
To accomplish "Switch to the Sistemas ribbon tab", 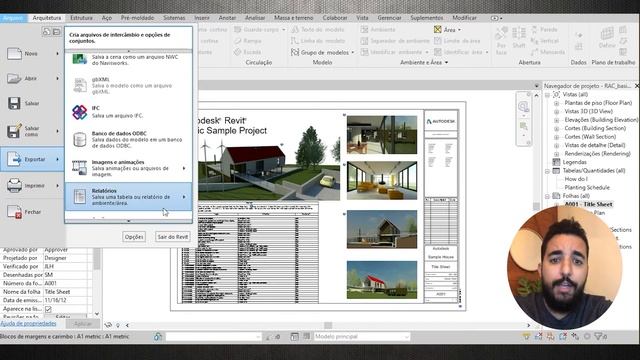I will [x=174, y=18].
